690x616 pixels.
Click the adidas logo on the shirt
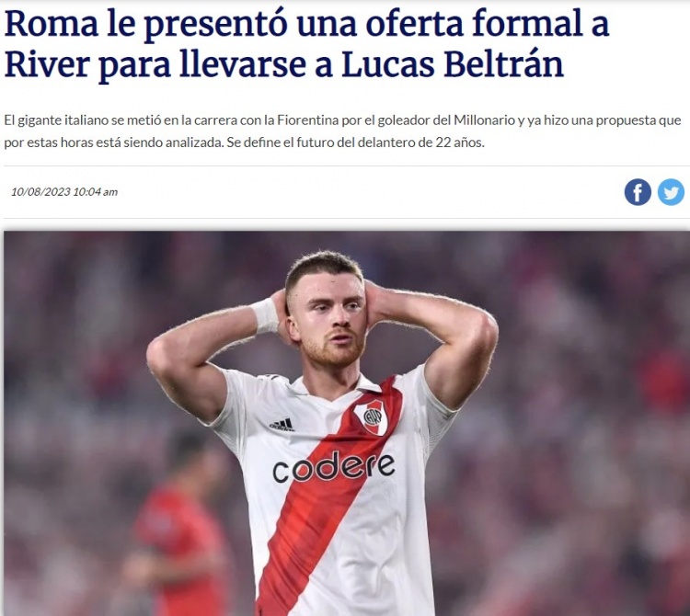point(282,424)
